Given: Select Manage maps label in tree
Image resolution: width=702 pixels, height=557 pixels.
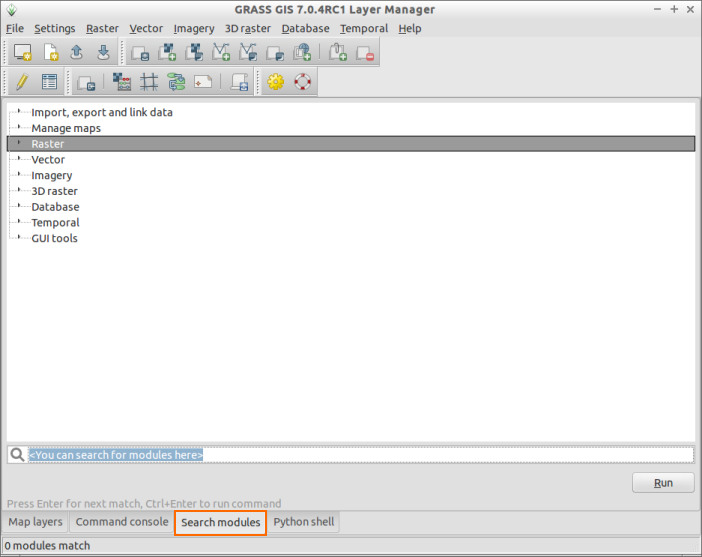Looking at the screenshot, I should click(66, 128).
